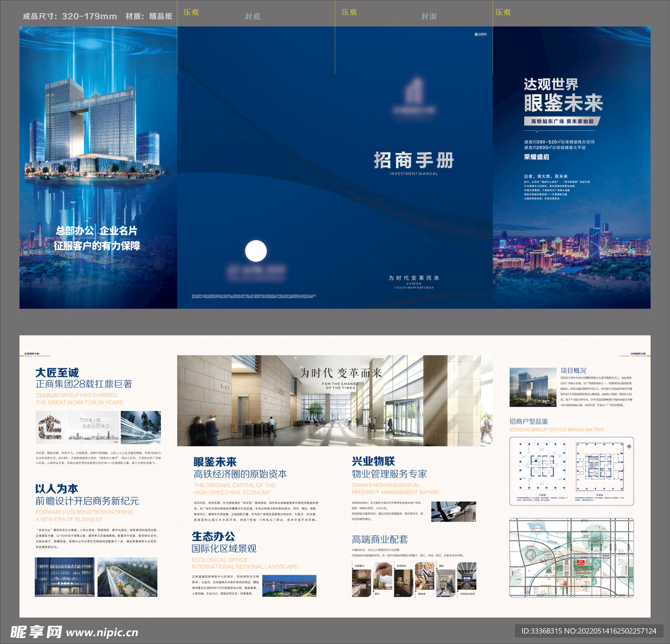Select 国际化区域景观 subtitle
The height and width of the screenshot is (644, 670).
click(224, 548)
